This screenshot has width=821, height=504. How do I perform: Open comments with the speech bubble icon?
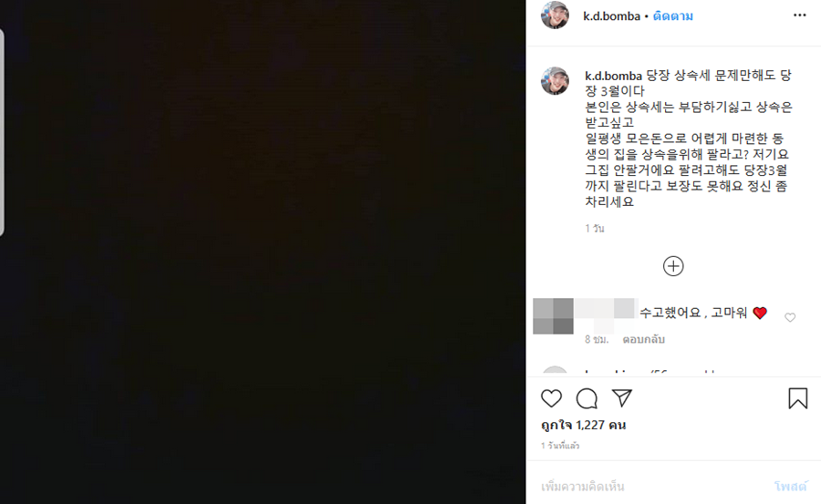click(587, 399)
